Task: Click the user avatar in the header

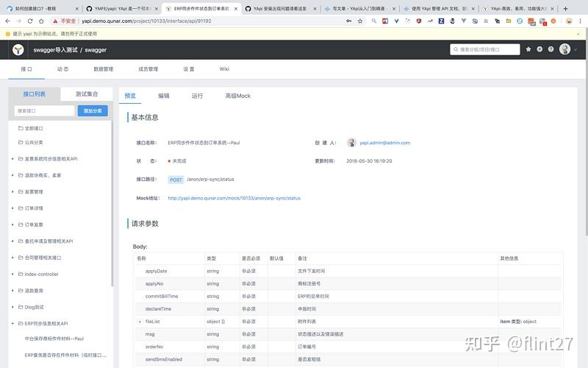Action: tap(564, 49)
